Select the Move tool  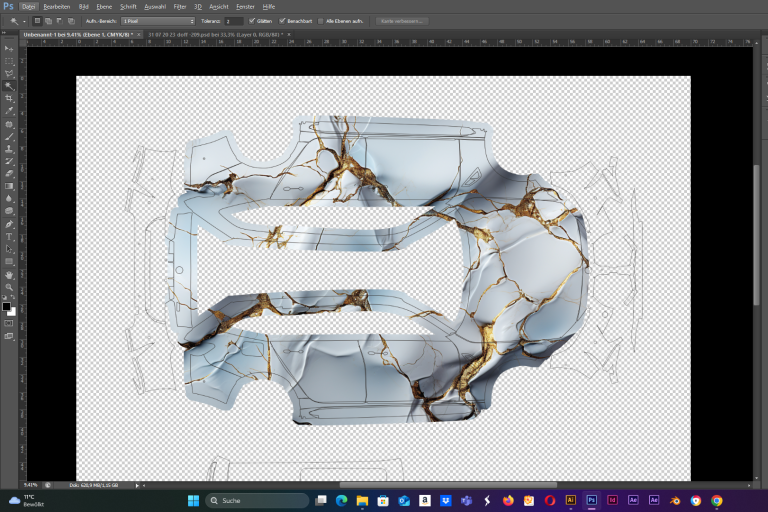click(9, 49)
